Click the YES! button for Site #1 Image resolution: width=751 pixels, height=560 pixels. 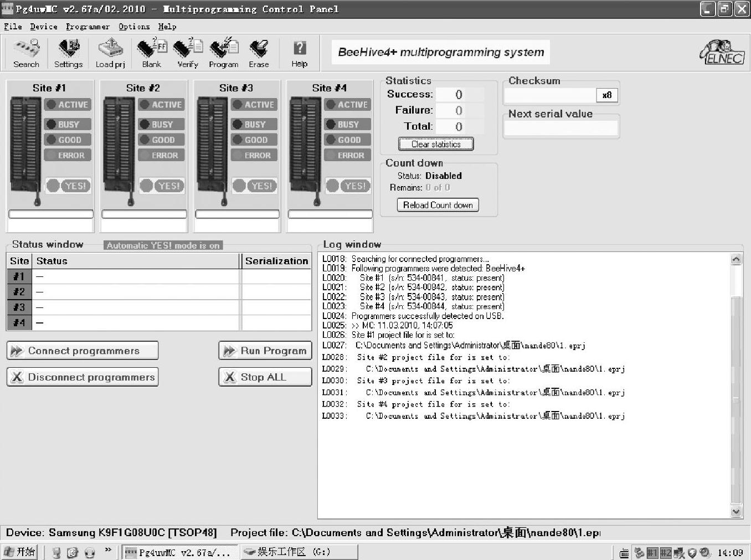tap(68, 186)
